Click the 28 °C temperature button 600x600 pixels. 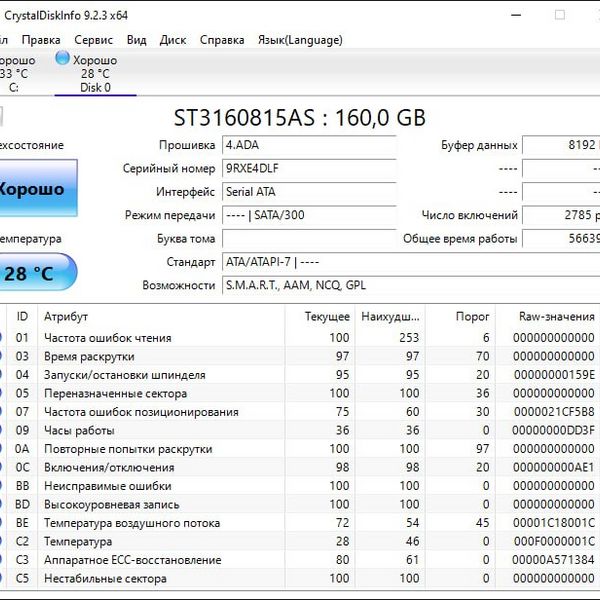[38, 272]
